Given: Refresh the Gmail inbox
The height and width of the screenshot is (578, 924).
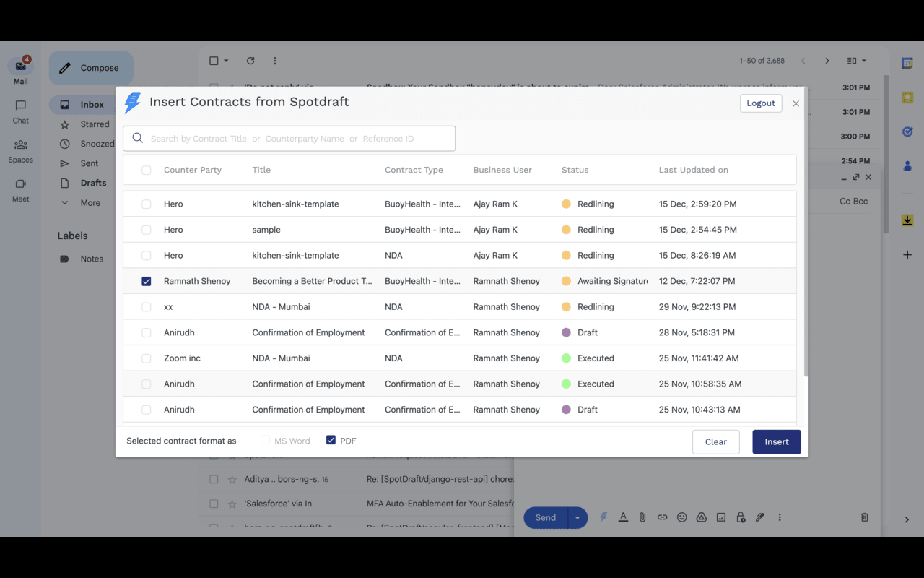Looking at the screenshot, I should (250, 61).
